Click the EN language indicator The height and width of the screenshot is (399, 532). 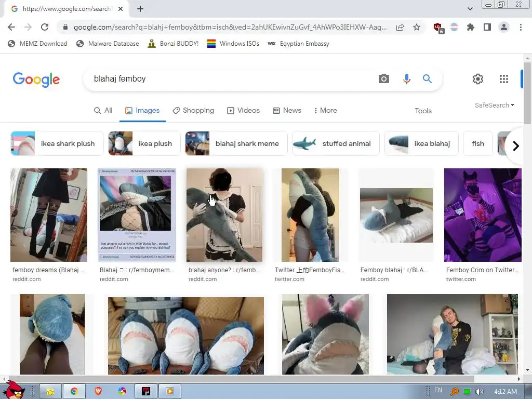(438, 390)
